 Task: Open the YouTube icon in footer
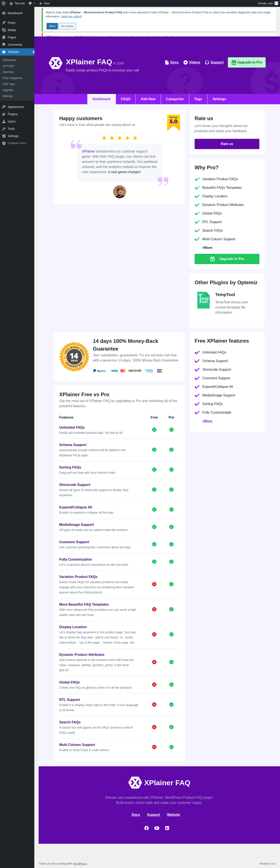coord(157,828)
